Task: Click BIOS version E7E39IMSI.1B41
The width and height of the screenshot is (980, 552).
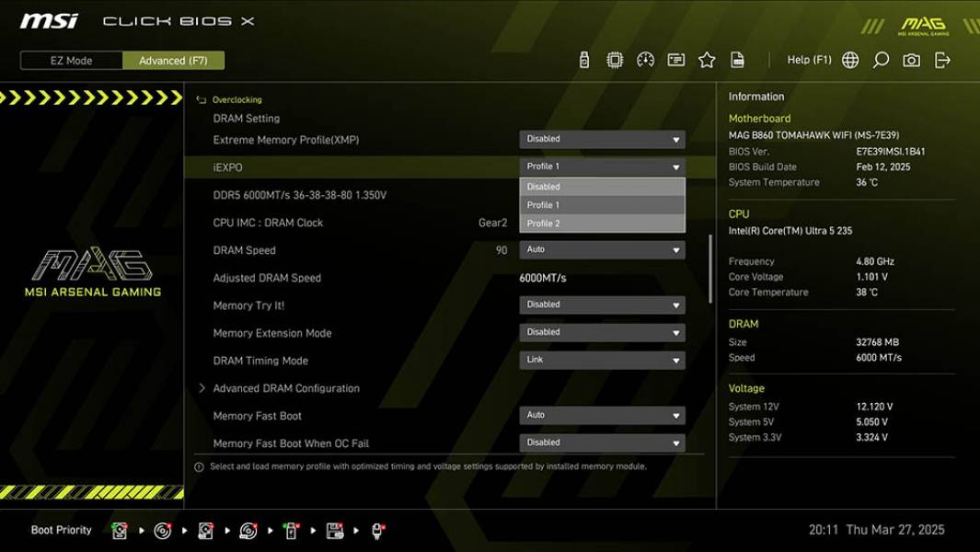Action: click(x=891, y=151)
